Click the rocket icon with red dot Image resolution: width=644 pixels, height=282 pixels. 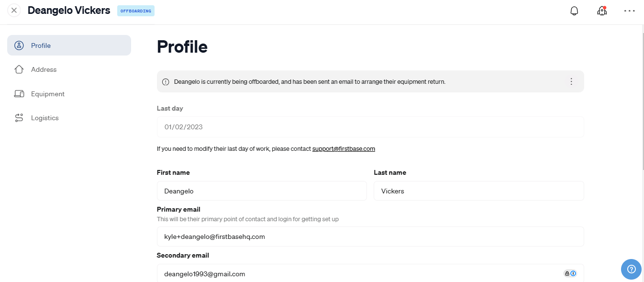[602, 11]
